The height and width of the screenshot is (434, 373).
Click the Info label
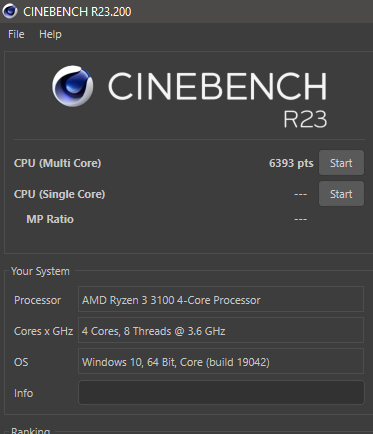click(x=23, y=393)
